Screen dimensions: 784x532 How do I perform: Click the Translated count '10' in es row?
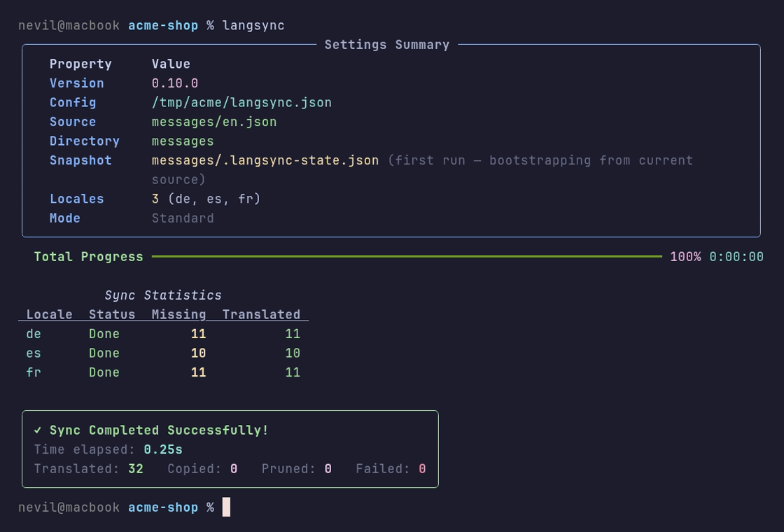pyautogui.click(x=293, y=353)
